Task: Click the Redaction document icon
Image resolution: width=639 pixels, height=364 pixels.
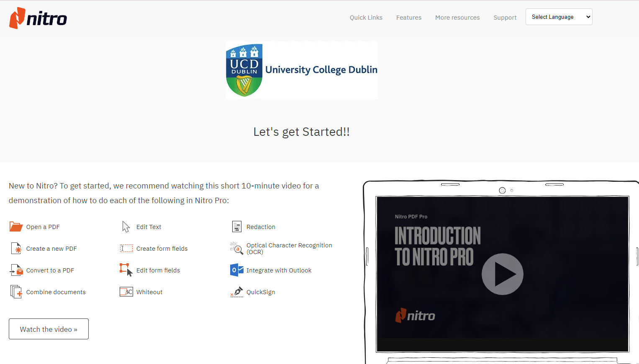Action: 236,226
